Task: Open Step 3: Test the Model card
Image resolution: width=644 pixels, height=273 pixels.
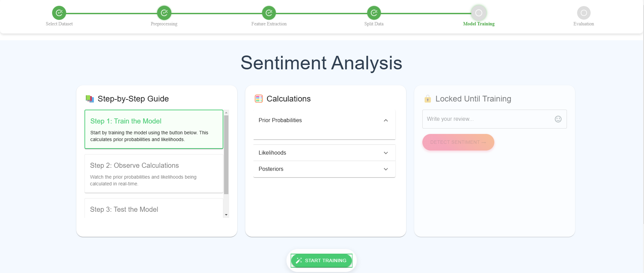Action: [154, 208]
